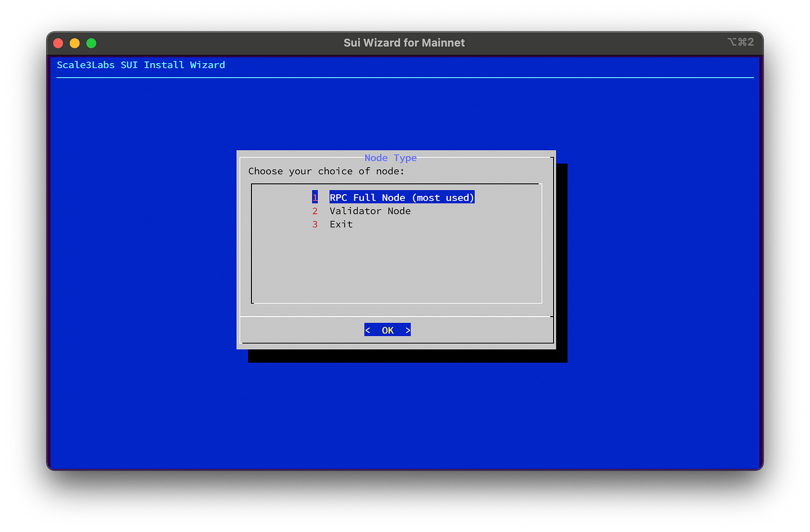The height and width of the screenshot is (532, 810).
Task: Click the red close window button
Action: click(58, 43)
